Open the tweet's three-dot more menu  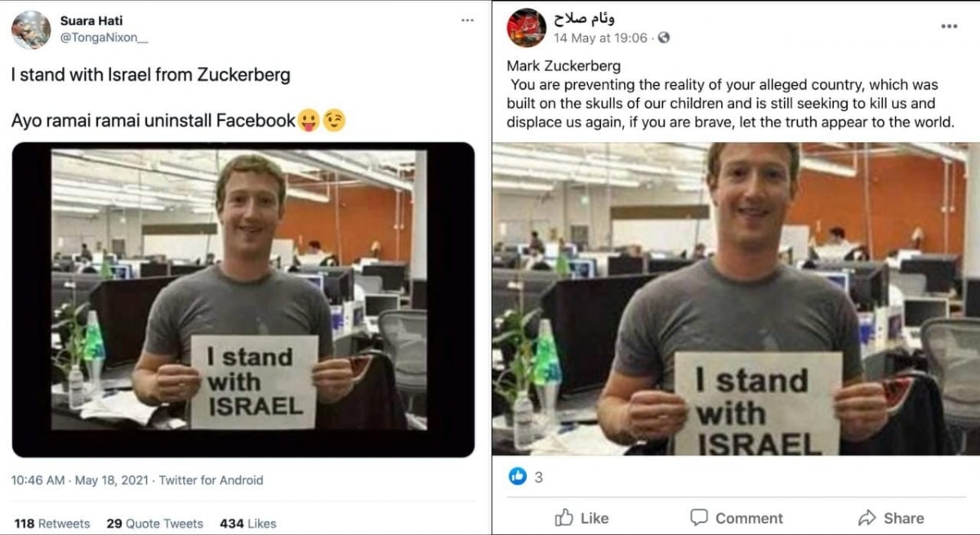467,20
